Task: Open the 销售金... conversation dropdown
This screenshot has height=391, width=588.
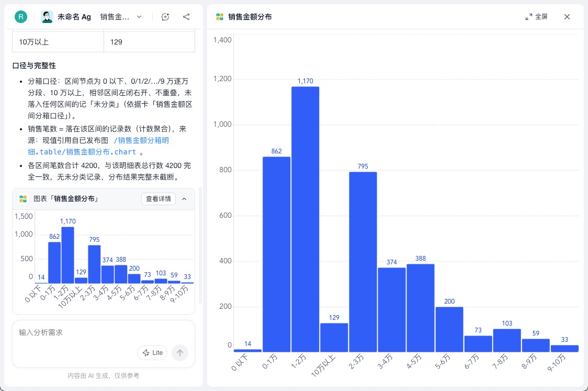Action: pyautogui.click(x=121, y=17)
